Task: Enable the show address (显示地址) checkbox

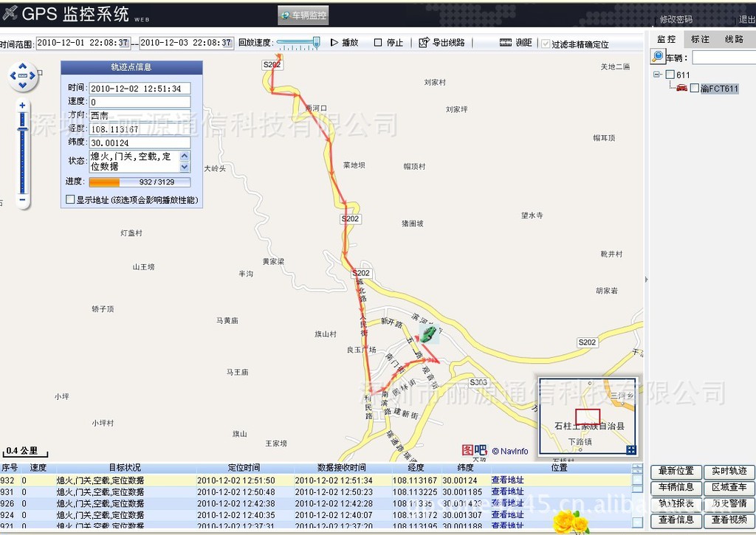Action: (70, 199)
